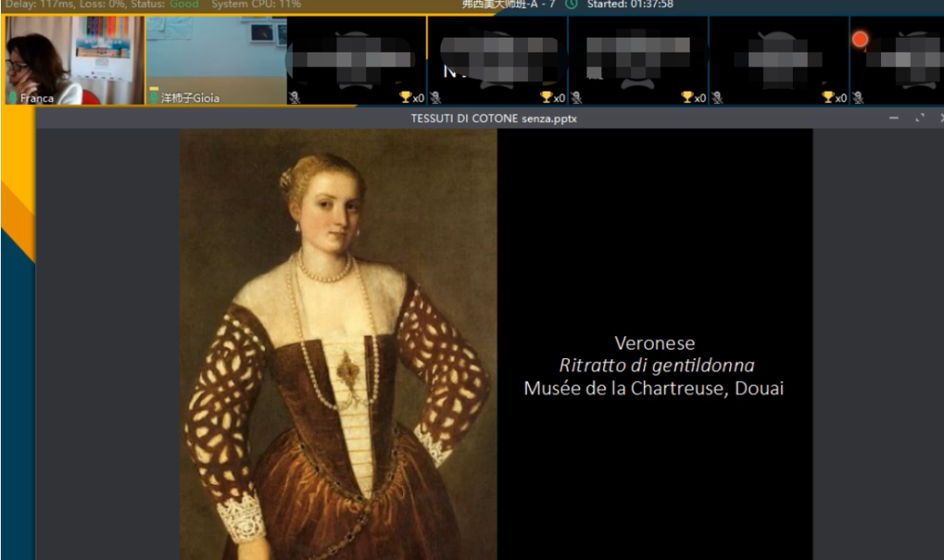The image size is (944, 560).
Task: Minimize the TESSUTI DI COTONE presentation window
Action: pyautogui.click(x=894, y=119)
